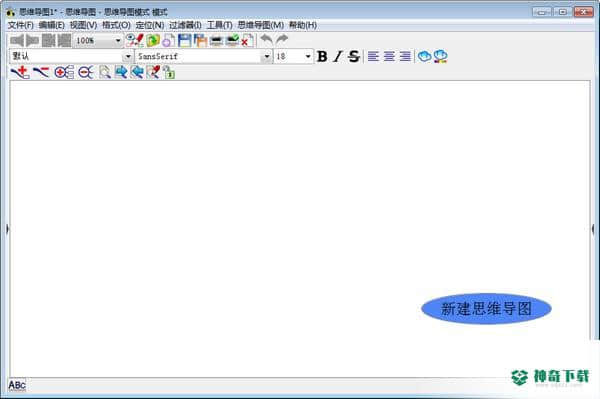Viewport: 600px width, 399px height.
Task: Click the Save floppy disk icon
Action: click(184, 40)
